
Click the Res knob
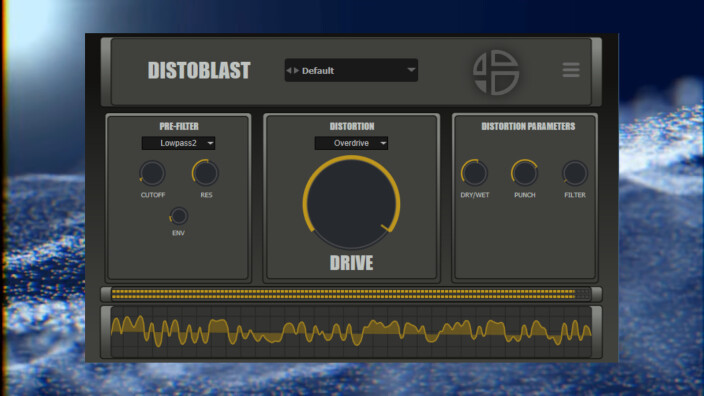[206, 173]
